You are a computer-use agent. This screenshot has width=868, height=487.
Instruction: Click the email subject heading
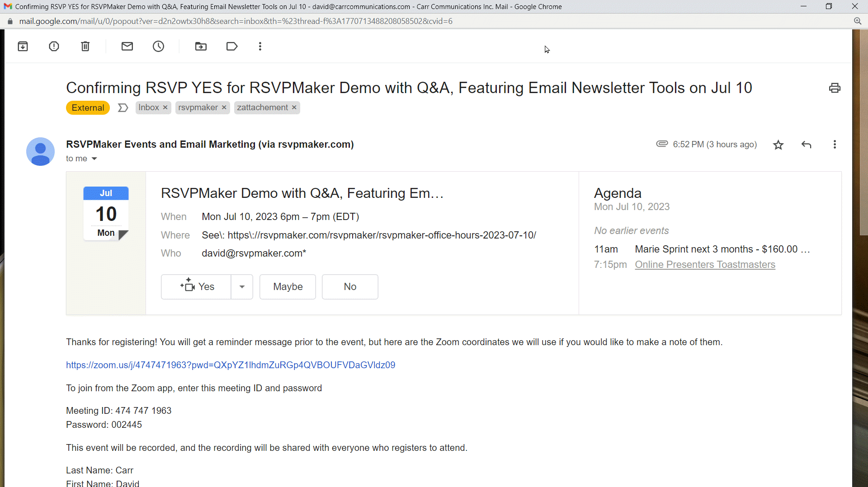click(x=409, y=88)
